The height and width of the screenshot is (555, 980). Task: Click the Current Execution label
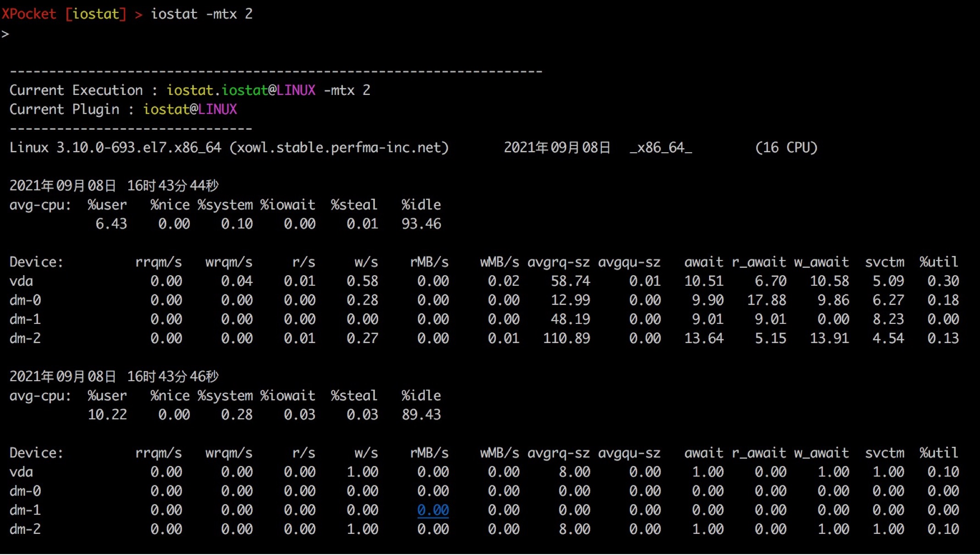pos(76,90)
